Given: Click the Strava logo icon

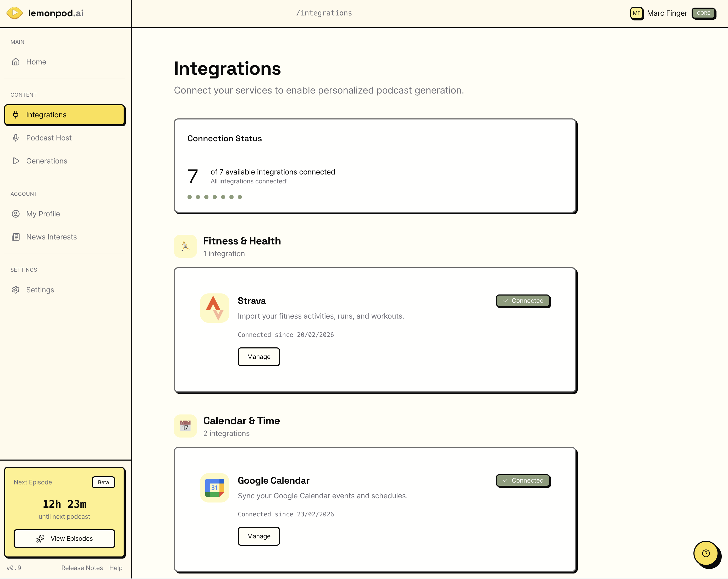Looking at the screenshot, I should [214, 308].
